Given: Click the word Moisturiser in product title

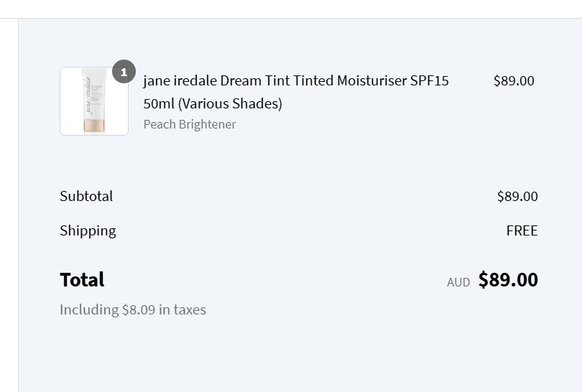Looking at the screenshot, I should [x=372, y=80].
